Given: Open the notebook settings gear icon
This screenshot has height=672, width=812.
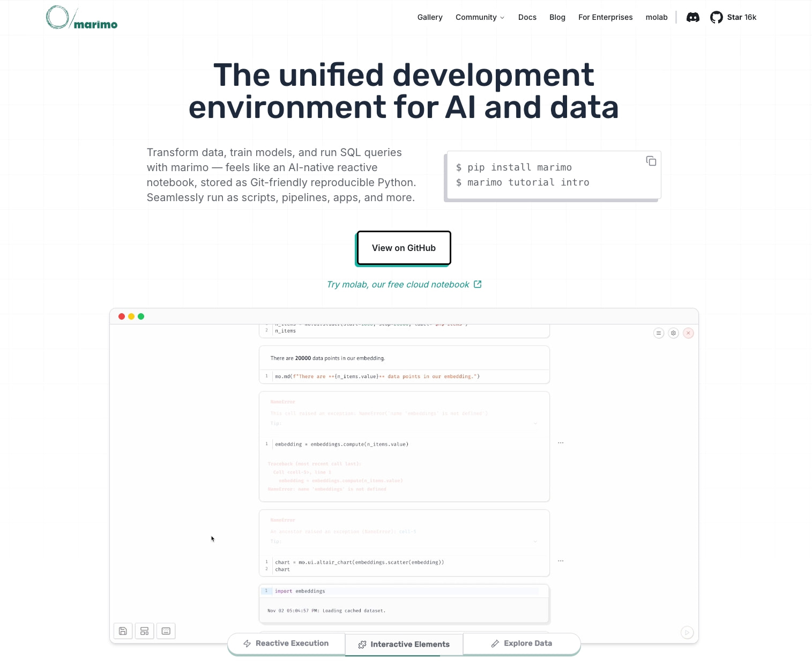Looking at the screenshot, I should point(674,333).
